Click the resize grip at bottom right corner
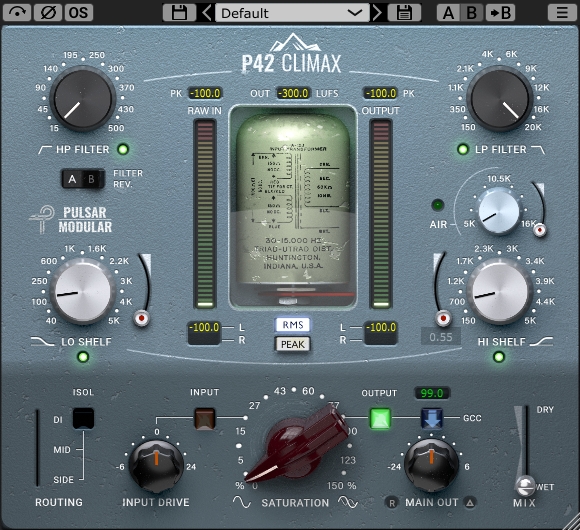The width and height of the screenshot is (580, 530). tap(571, 522)
